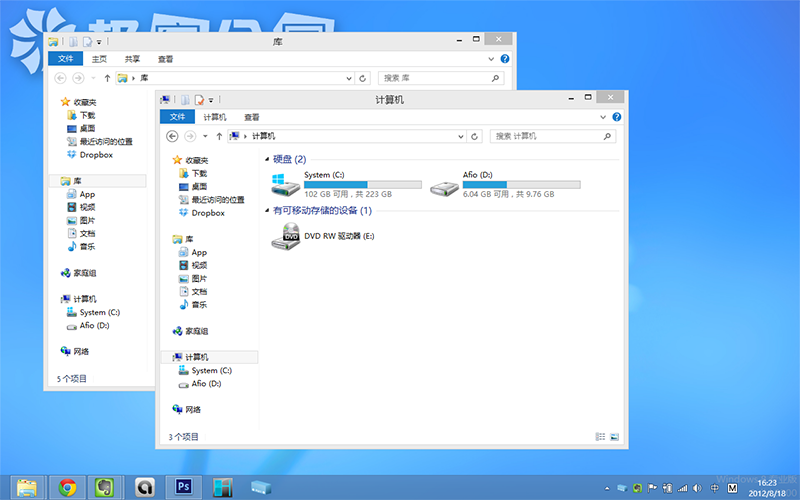Select System (C:) in 库 window sidebar
Image resolution: width=800 pixels, height=500 pixels.
[x=93, y=312]
